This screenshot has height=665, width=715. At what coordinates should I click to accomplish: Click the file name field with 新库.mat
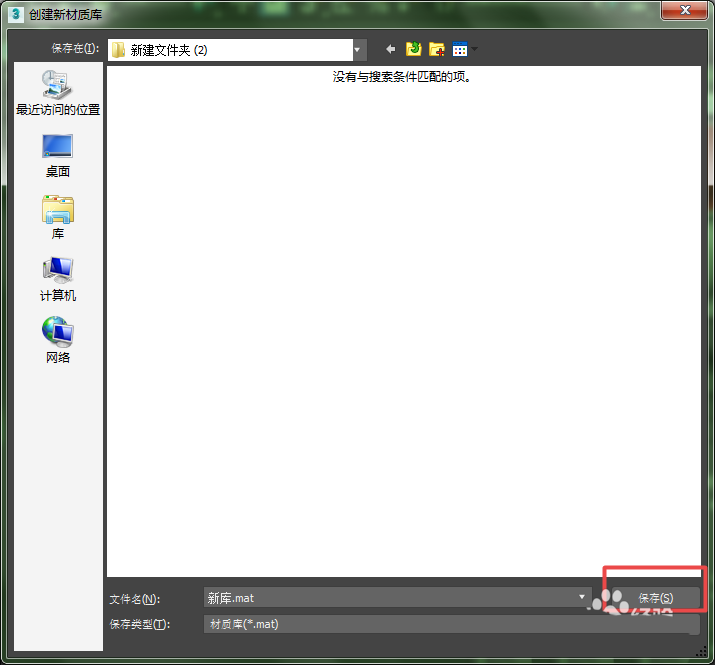pyautogui.click(x=397, y=597)
